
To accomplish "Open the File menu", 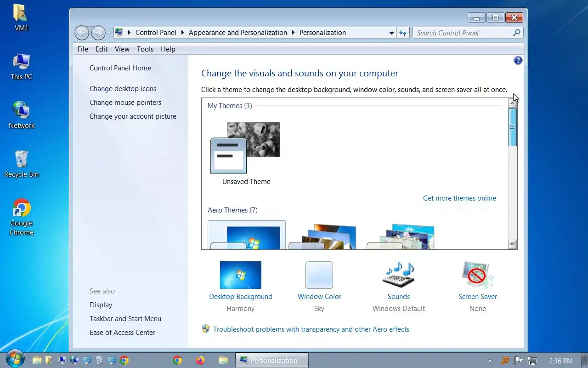I will [x=83, y=49].
